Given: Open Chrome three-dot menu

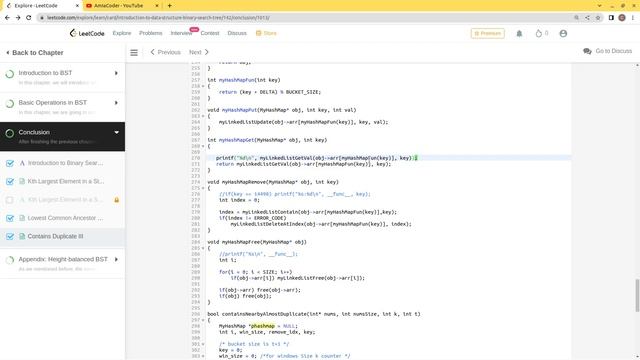Looking at the screenshot, I should click(x=633, y=18).
